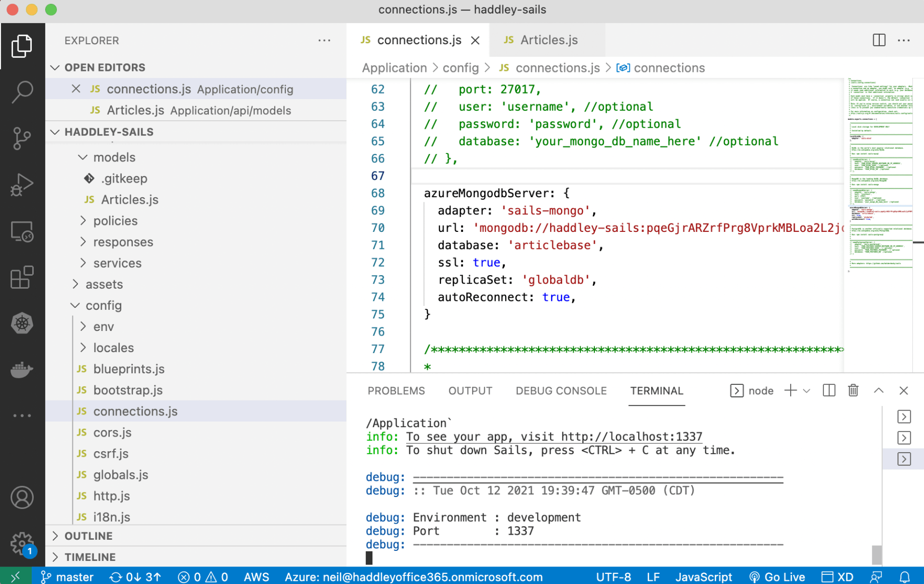Switch to the Articles.js editor tab
The image size is (924, 584).
548,40
